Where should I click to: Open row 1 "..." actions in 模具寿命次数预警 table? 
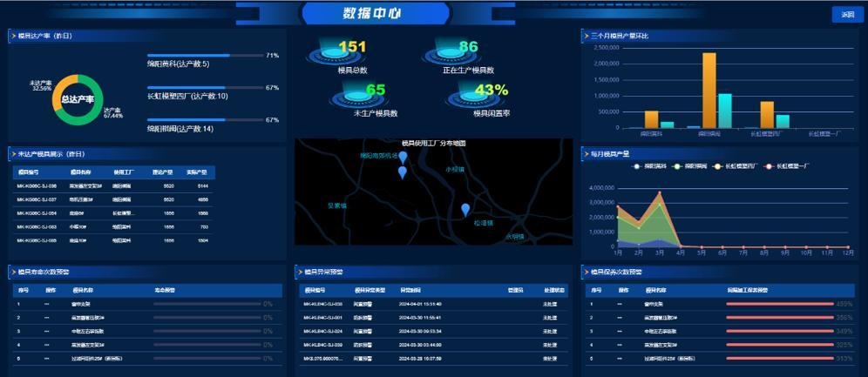click(47, 304)
